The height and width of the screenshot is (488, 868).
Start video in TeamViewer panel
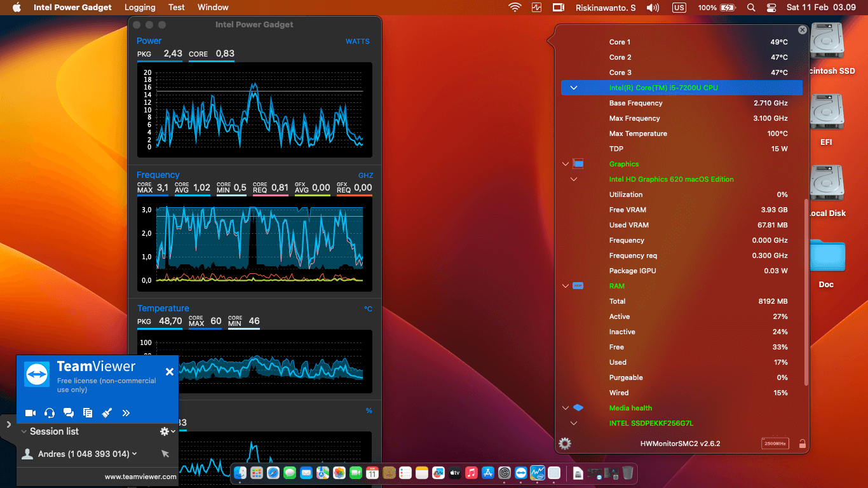(x=30, y=413)
